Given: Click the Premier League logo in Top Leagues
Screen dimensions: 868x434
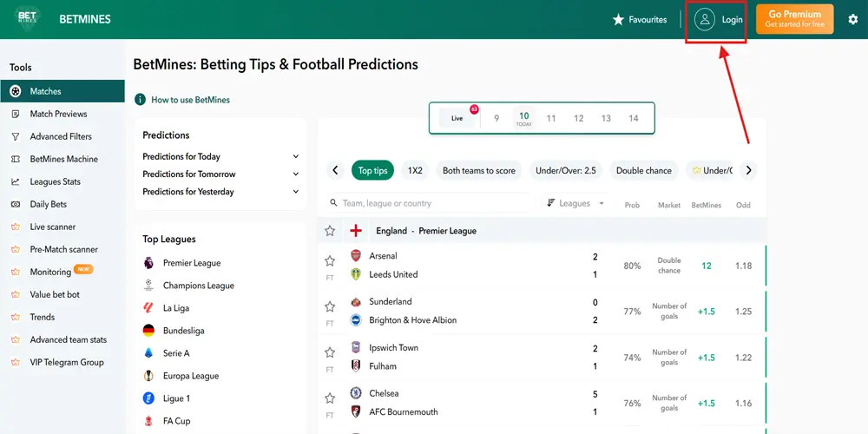Looking at the screenshot, I should click(148, 263).
